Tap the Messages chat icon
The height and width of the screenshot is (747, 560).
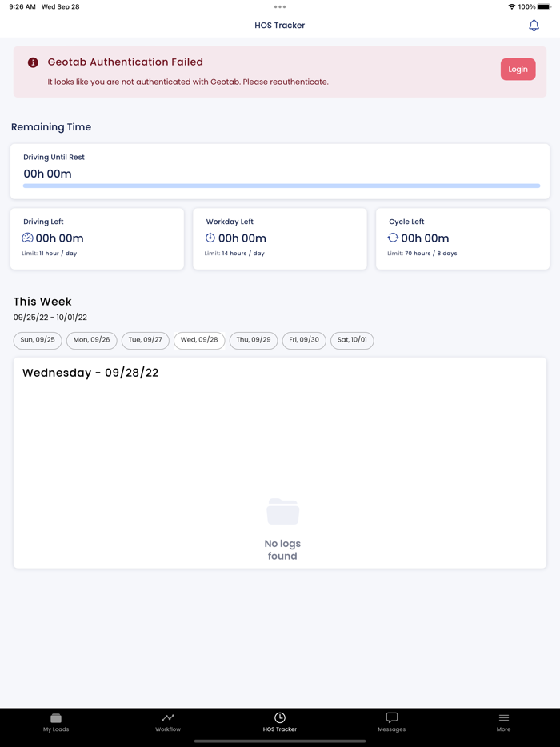coord(391,718)
